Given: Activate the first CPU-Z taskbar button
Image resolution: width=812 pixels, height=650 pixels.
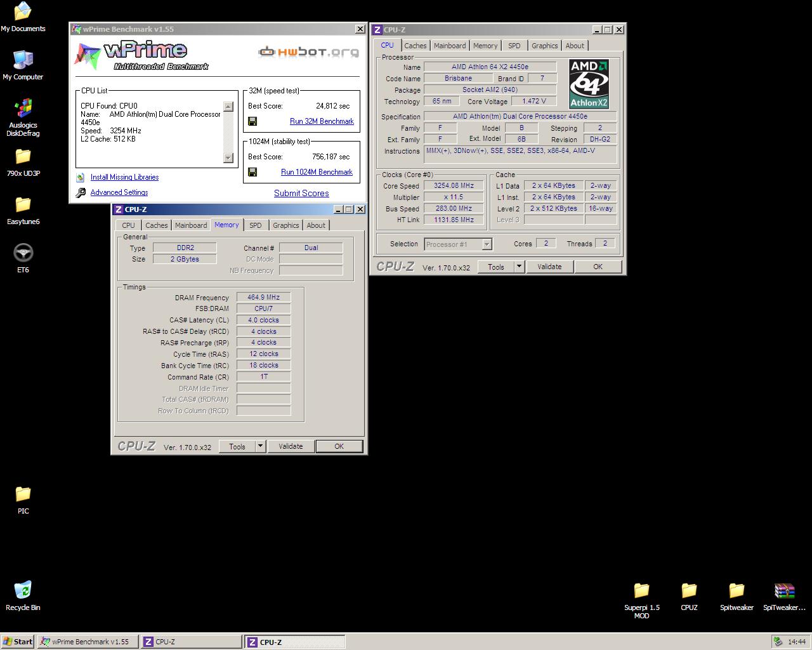Looking at the screenshot, I should point(191,642).
